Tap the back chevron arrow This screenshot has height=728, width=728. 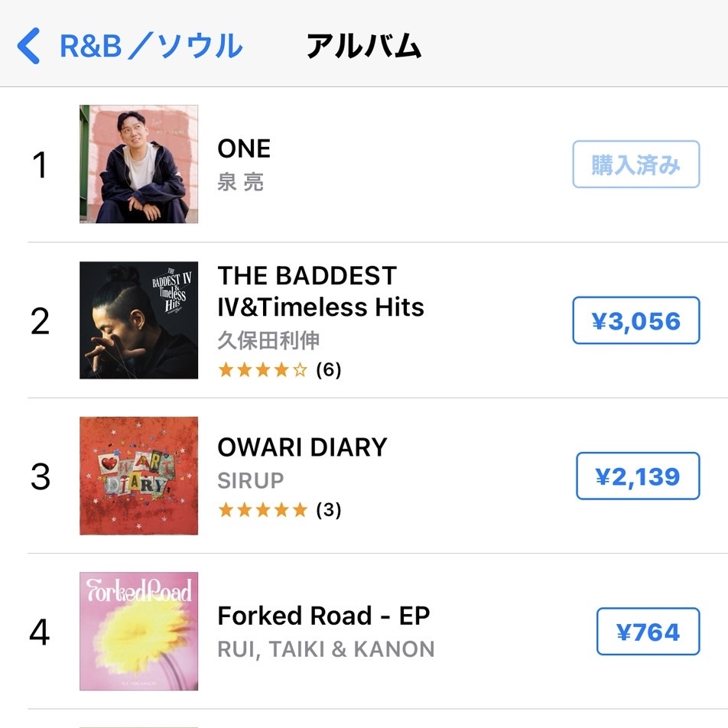coord(29,46)
